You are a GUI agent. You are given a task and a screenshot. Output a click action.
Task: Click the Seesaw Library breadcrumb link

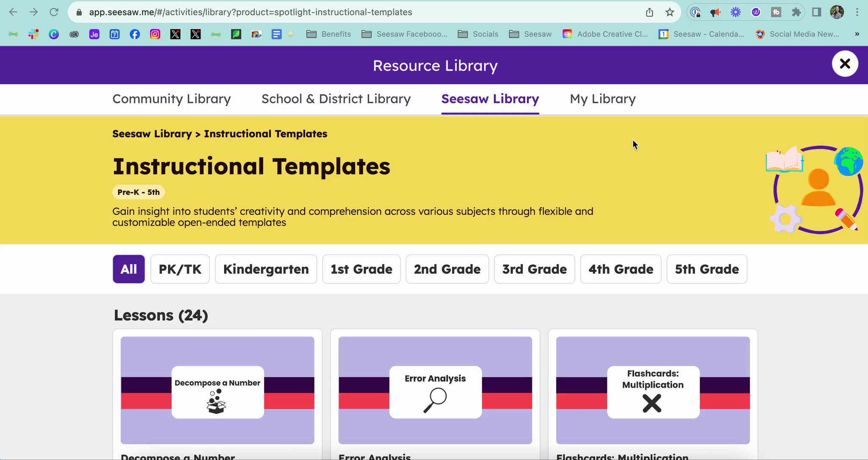pos(152,134)
